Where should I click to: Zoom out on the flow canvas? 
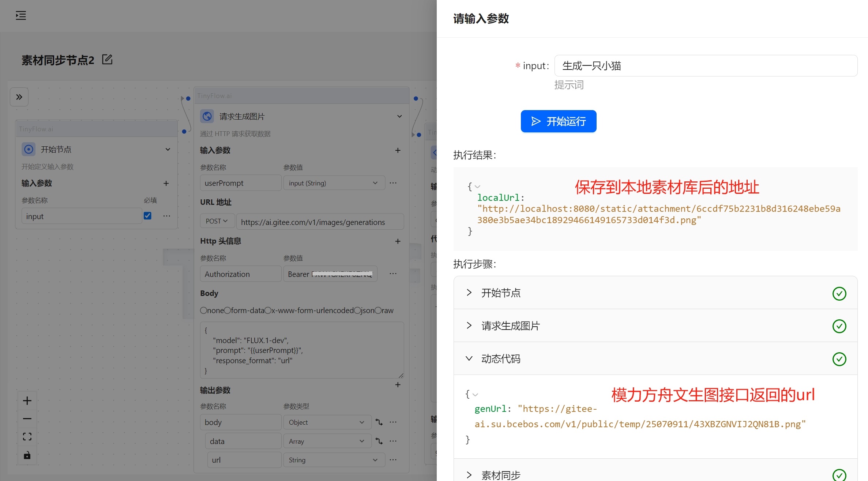[27, 418]
